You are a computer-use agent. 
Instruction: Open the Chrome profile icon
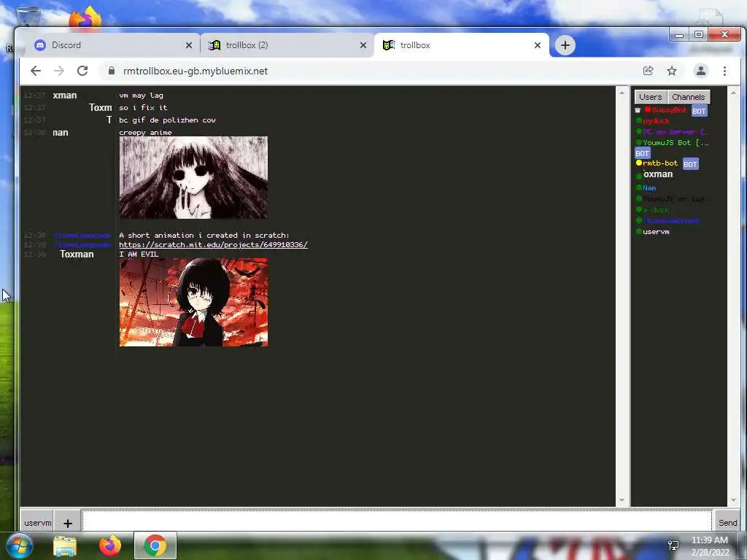pos(701,71)
